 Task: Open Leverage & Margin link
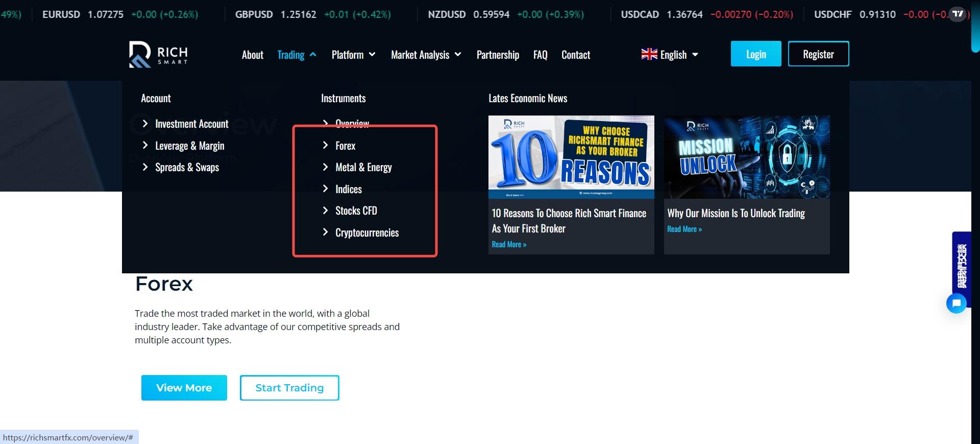click(x=183, y=146)
